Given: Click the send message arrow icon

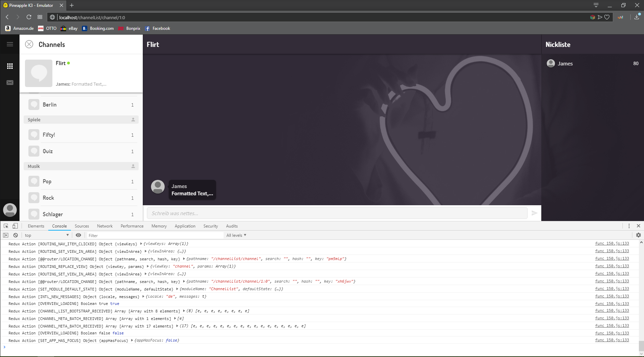Looking at the screenshot, I should pyautogui.click(x=534, y=213).
